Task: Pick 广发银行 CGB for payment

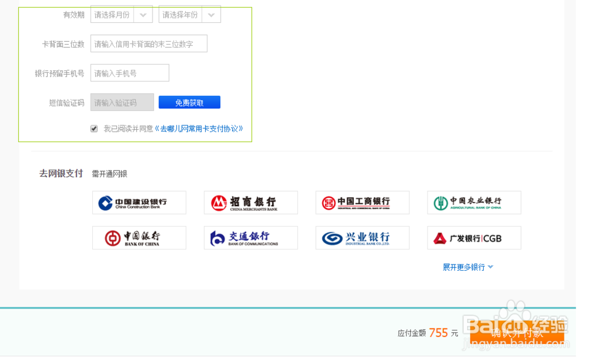Action: 474,237
